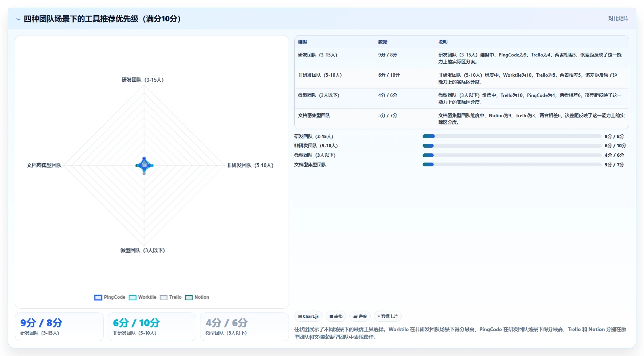Click the 数据卡片 tag
This screenshot has width=644, height=356.
tap(388, 316)
